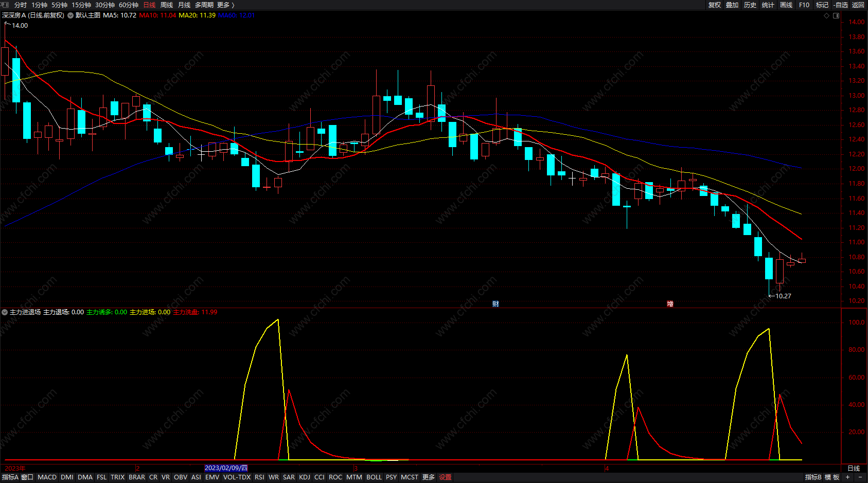Activate the 画线 drawing tools
Screen dimensions: 868x483
tap(786, 5)
